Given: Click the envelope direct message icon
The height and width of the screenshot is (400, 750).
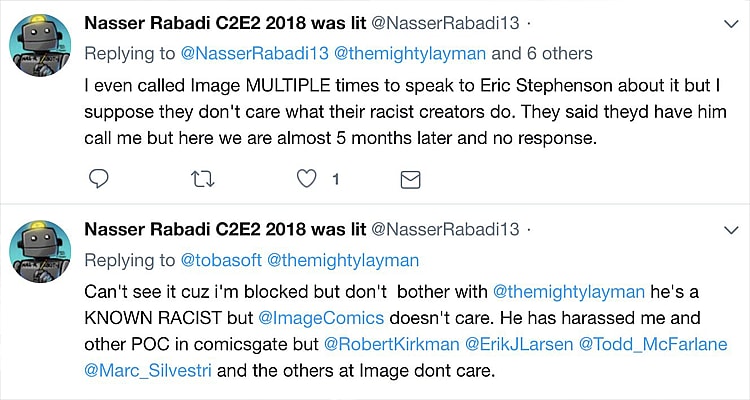Looking at the screenshot, I should (409, 179).
